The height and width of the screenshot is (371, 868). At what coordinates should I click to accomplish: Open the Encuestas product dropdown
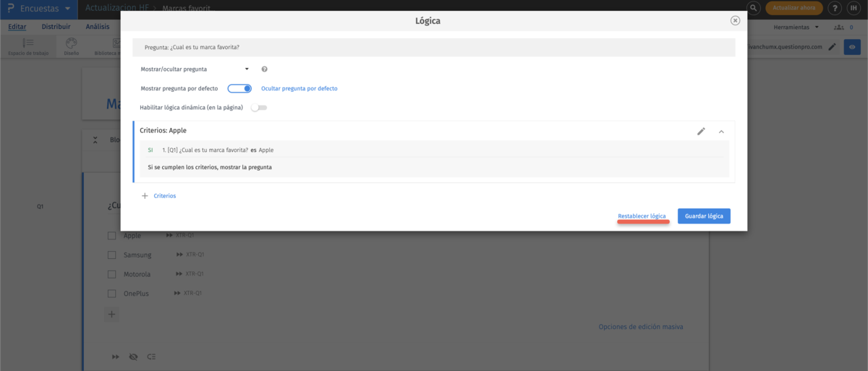tap(46, 9)
